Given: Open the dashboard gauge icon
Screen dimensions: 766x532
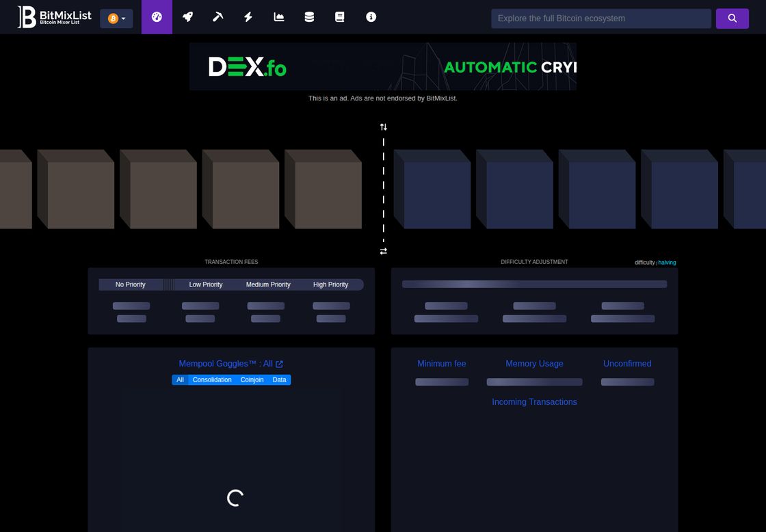Looking at the screenshot, I should pyautogui.click(x=157, y=17).
